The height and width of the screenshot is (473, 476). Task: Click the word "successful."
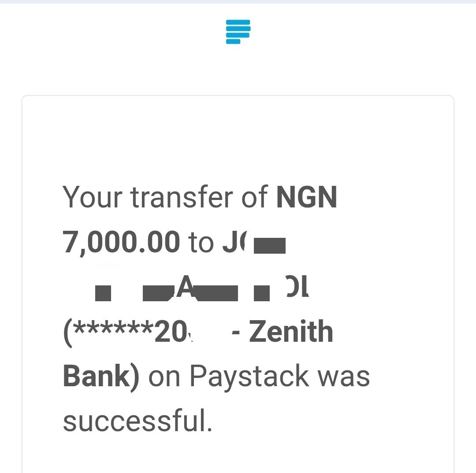pyautogui.click(x=137, y=420)
